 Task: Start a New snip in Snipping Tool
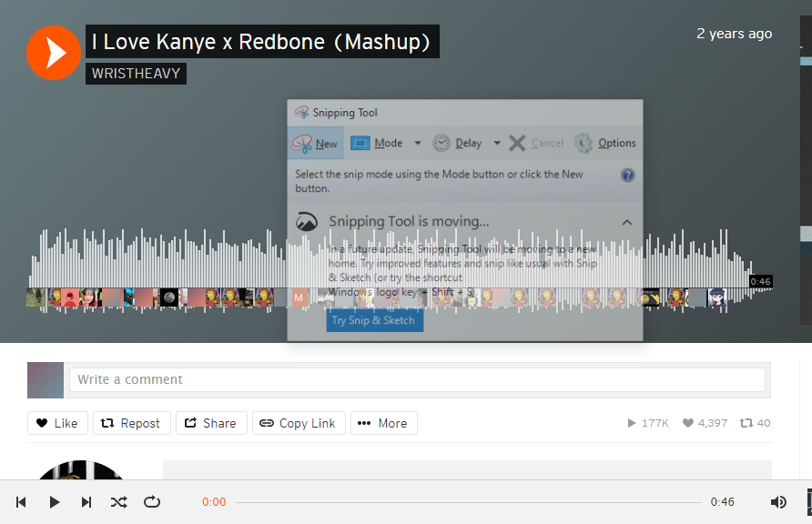coord(315,143)
